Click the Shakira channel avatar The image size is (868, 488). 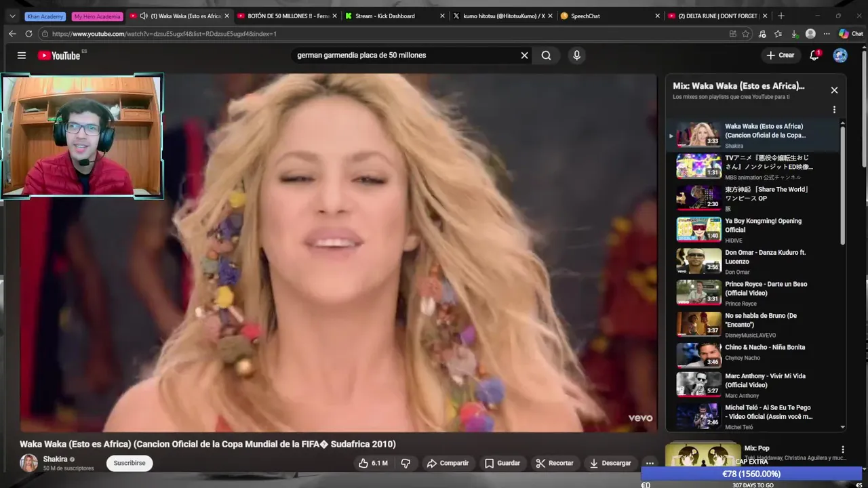coord(28,463)
